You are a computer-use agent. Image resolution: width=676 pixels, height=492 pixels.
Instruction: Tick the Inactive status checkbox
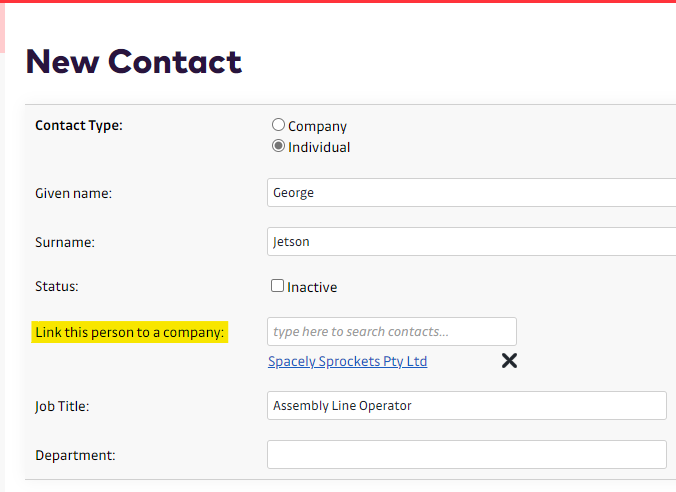[278, 286]
